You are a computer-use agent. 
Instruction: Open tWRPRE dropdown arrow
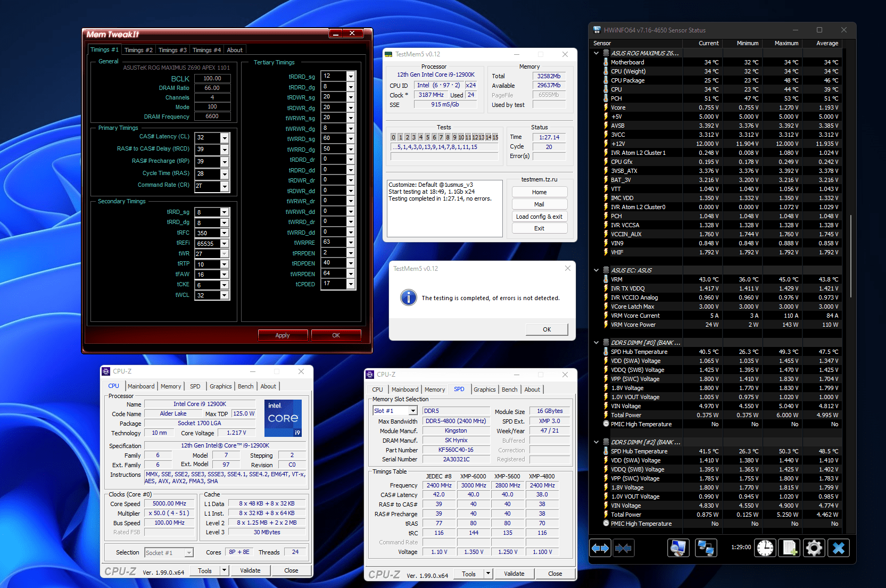click(x=351, y=243)
